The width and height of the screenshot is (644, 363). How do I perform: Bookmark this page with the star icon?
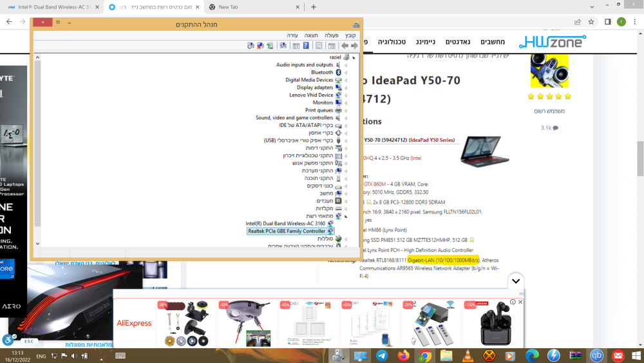pos(591,22)
